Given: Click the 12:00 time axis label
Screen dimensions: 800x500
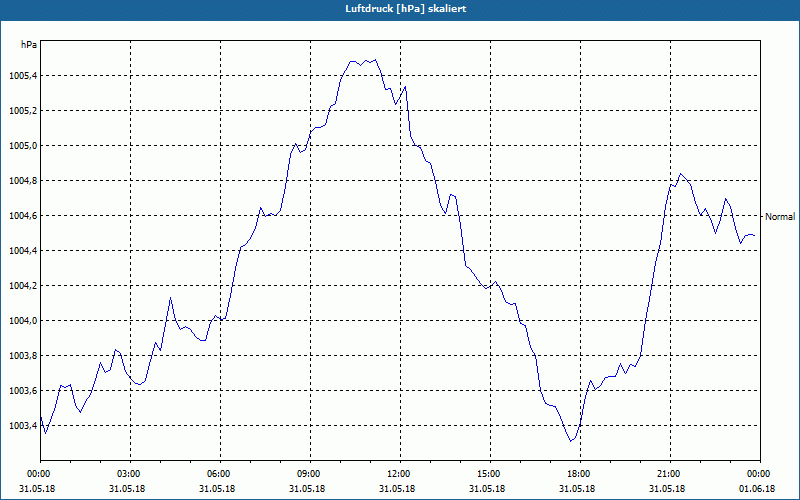Looking at the screenshot, I should tap(400, 474).
